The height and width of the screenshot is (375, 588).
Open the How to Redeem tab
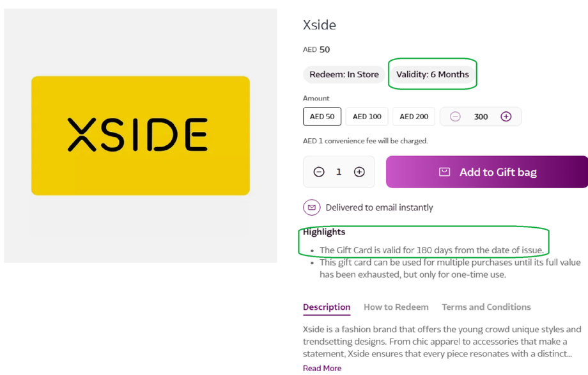[x=396, y=307]
